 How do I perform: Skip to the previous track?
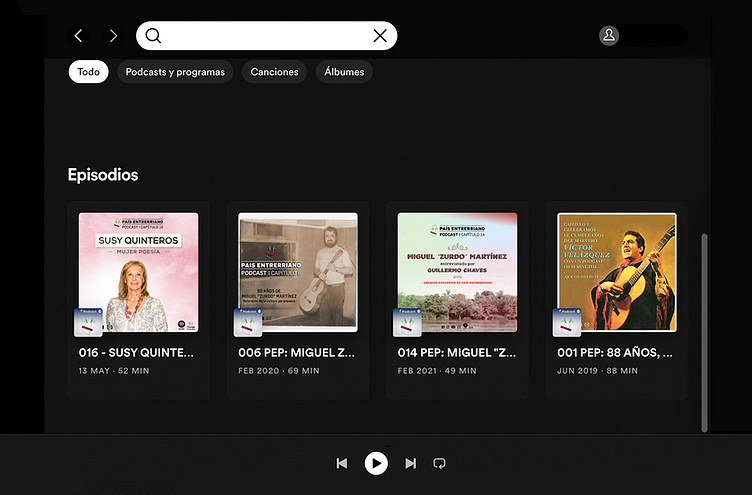coord(342,463)
